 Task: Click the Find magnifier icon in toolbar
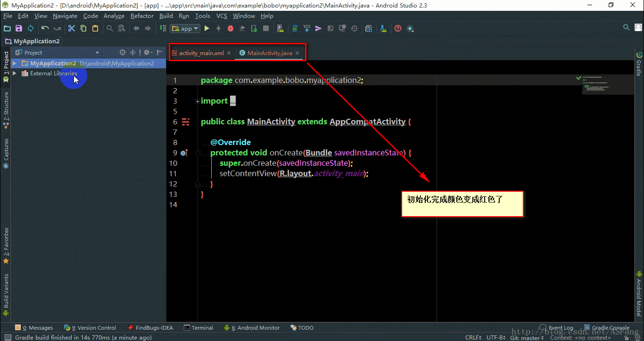point(110,28)
